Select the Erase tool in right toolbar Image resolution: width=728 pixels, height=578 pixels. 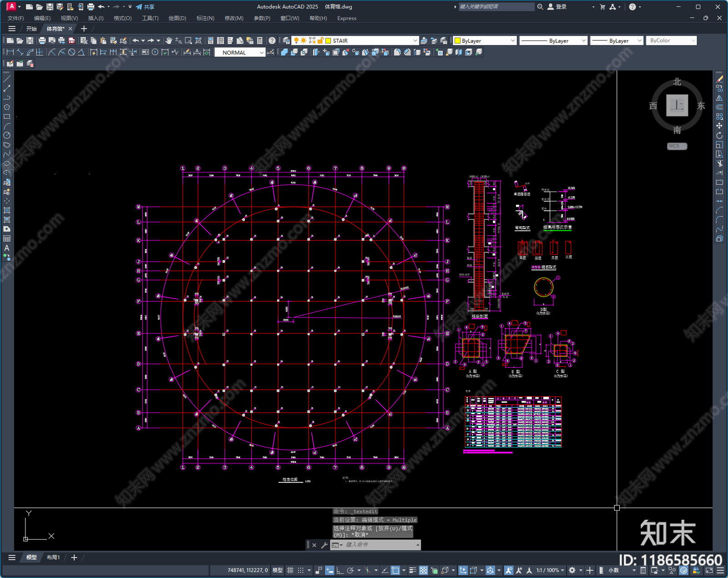coord(719,79)
